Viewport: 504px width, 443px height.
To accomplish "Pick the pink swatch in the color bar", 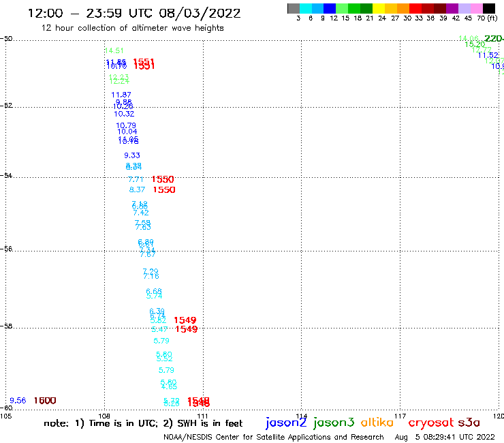I will (477, 8).
